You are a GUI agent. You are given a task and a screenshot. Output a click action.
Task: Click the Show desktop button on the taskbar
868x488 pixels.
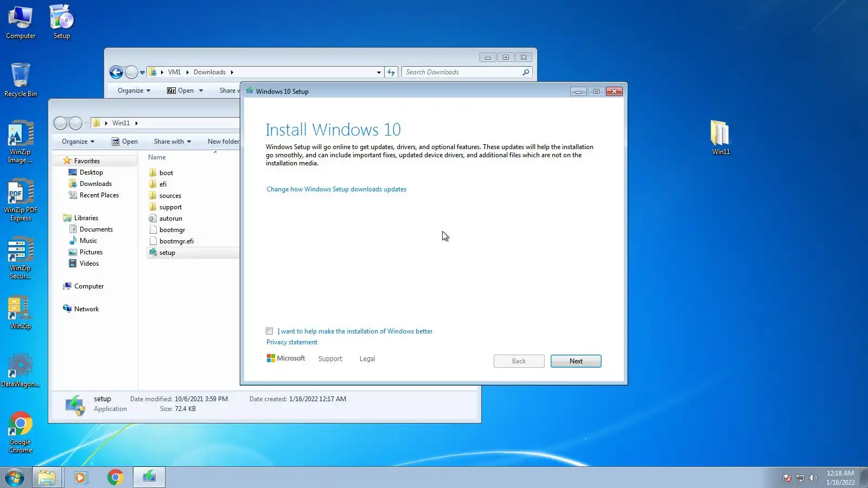click(864, 477)
